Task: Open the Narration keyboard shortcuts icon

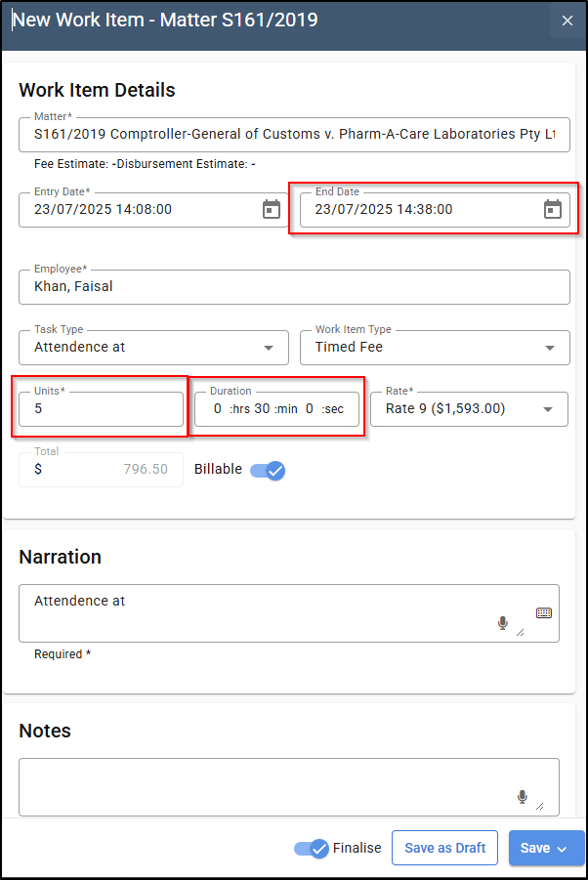Action: (544, 612)
